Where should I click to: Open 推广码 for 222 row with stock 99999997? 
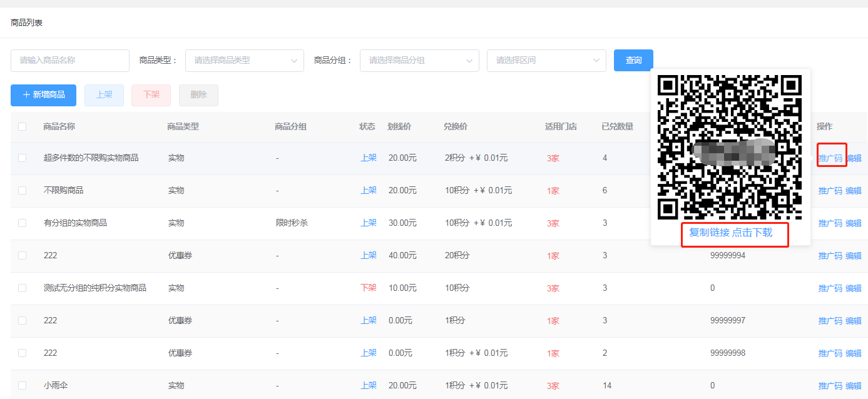(x=830, y=321)
